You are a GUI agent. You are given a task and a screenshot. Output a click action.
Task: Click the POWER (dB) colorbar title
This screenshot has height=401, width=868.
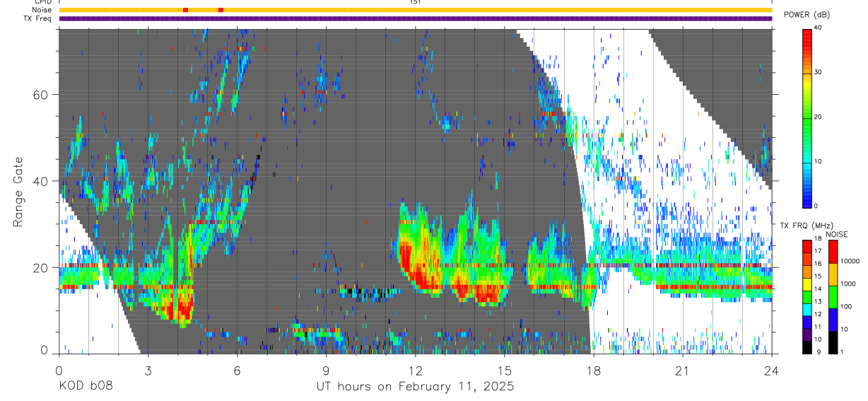807,15
